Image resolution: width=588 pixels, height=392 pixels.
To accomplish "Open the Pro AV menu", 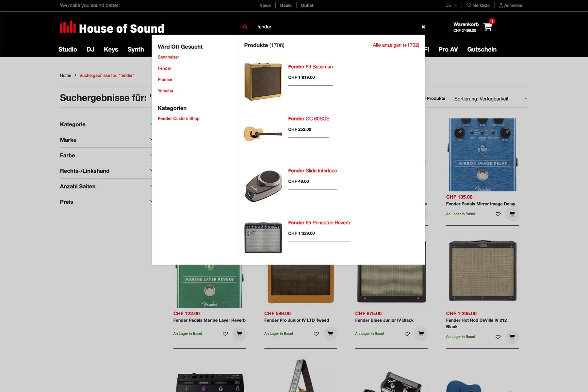I will [x=448, y=49].
